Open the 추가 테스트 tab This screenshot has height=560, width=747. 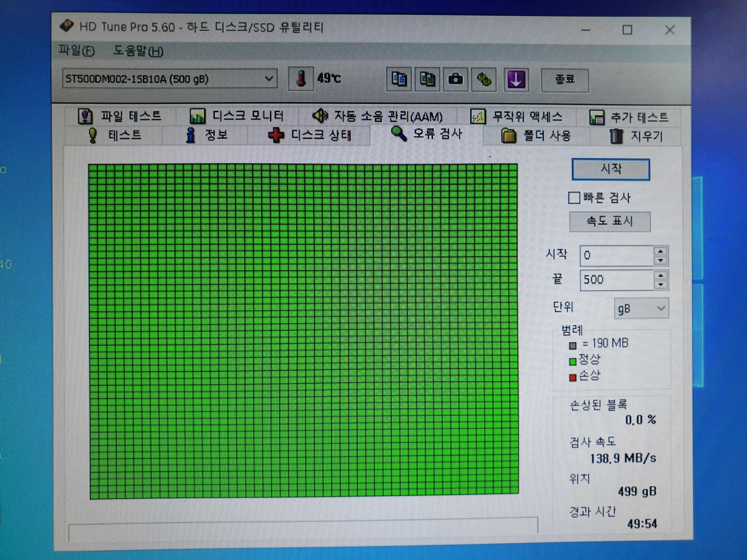[629, 117]
